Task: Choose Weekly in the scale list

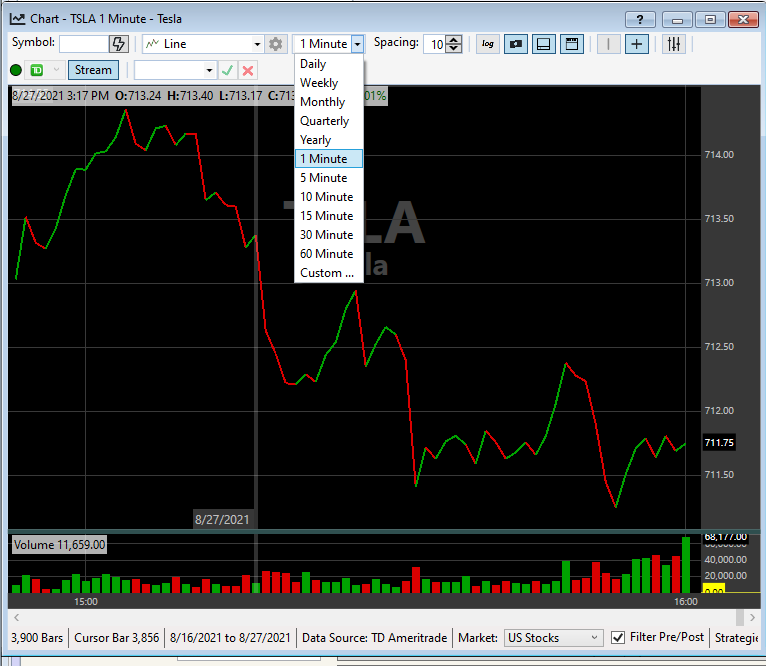Action: 319,83
